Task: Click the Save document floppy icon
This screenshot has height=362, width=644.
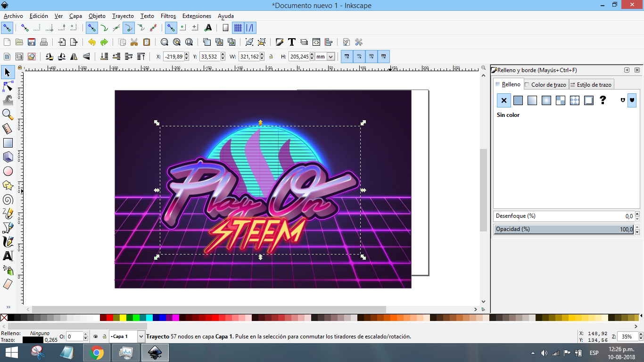Action: [32, 42]
